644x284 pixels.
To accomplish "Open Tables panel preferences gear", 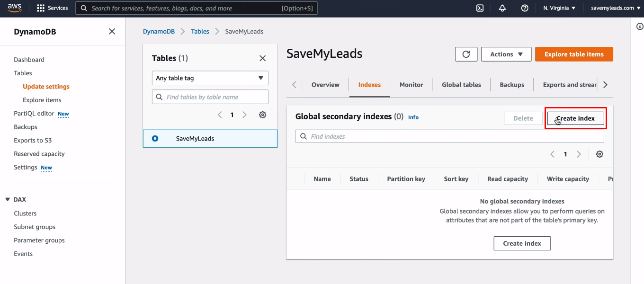I will 263,115.
